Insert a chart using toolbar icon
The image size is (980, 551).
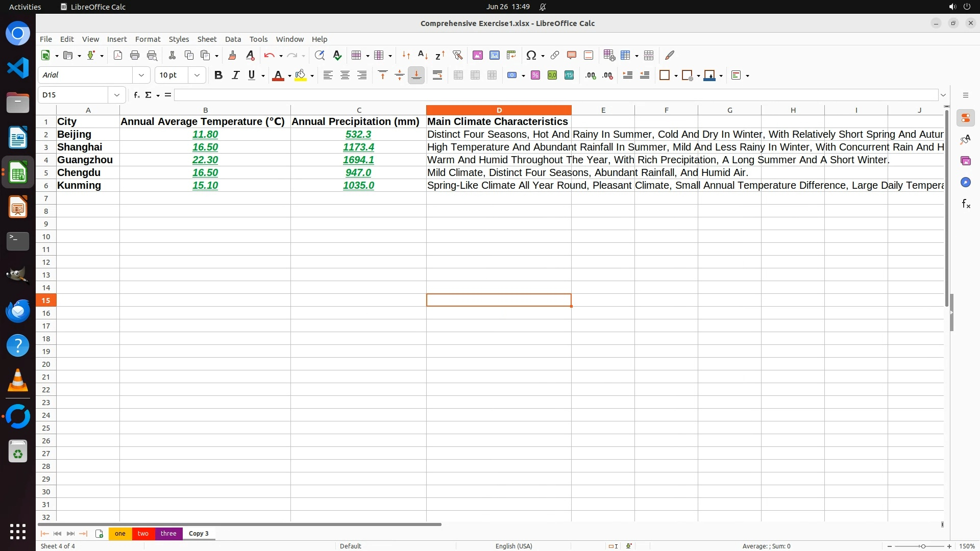pyautogui.click(x=494, y=55)
